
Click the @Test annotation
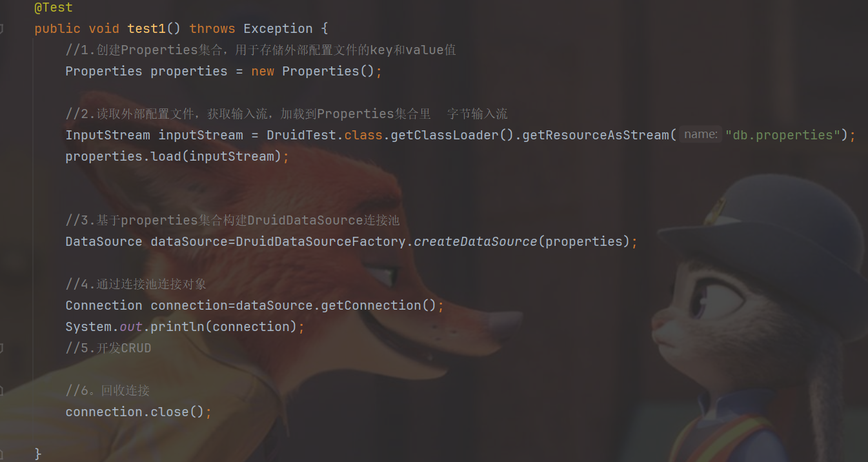tap(54, 8)
